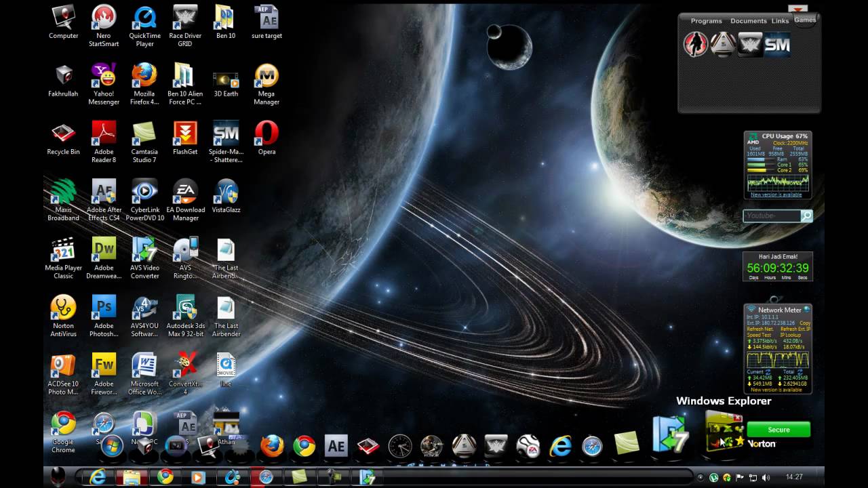Screen dimensions: 868x488
Task: Open Media Player Classic shortcut
Action: click(63, 259)
